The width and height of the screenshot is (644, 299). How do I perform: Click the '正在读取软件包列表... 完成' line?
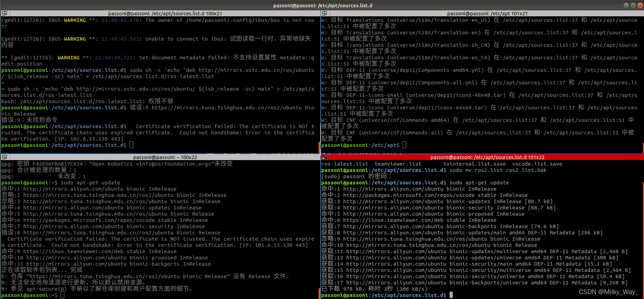point(42,270)
